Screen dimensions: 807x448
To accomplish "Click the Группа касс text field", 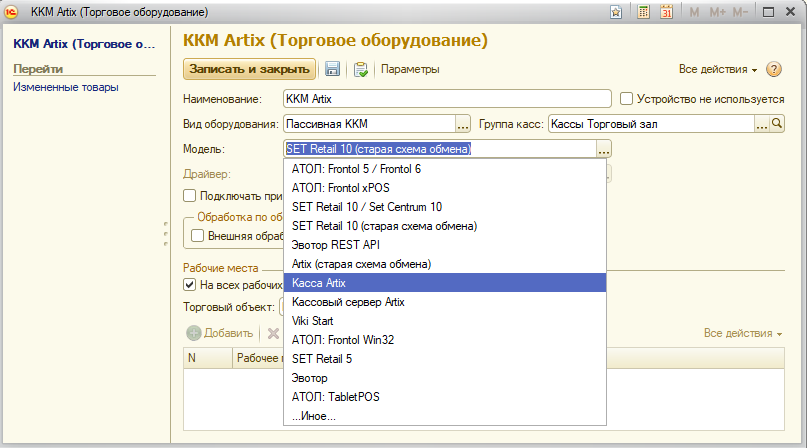I will (652, 124).
